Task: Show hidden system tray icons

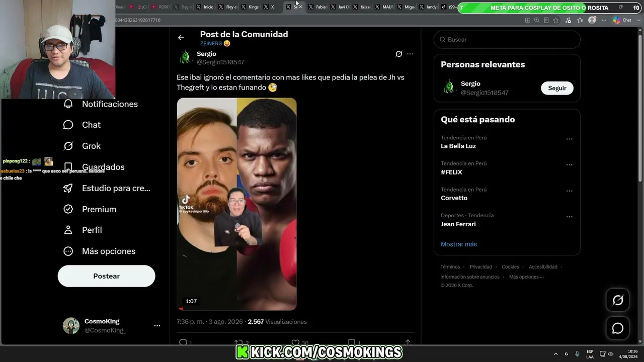Action: point(555,354)
